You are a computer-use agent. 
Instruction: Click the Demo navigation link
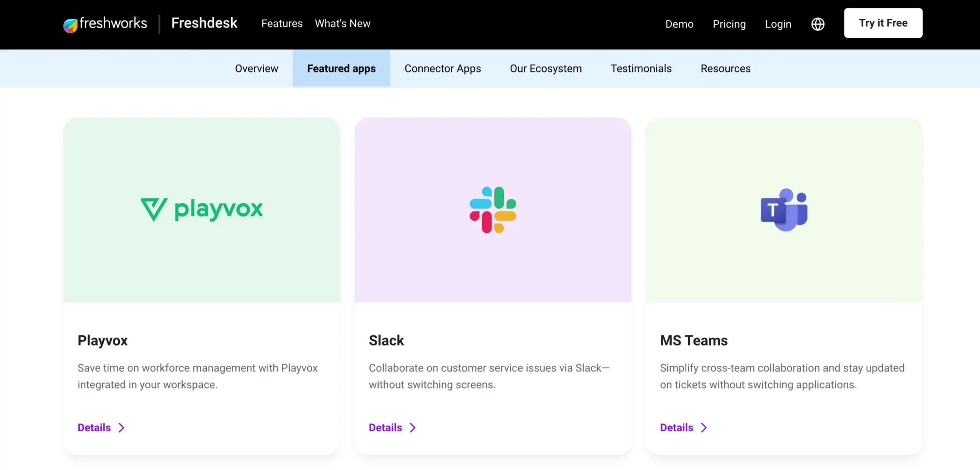679,23
